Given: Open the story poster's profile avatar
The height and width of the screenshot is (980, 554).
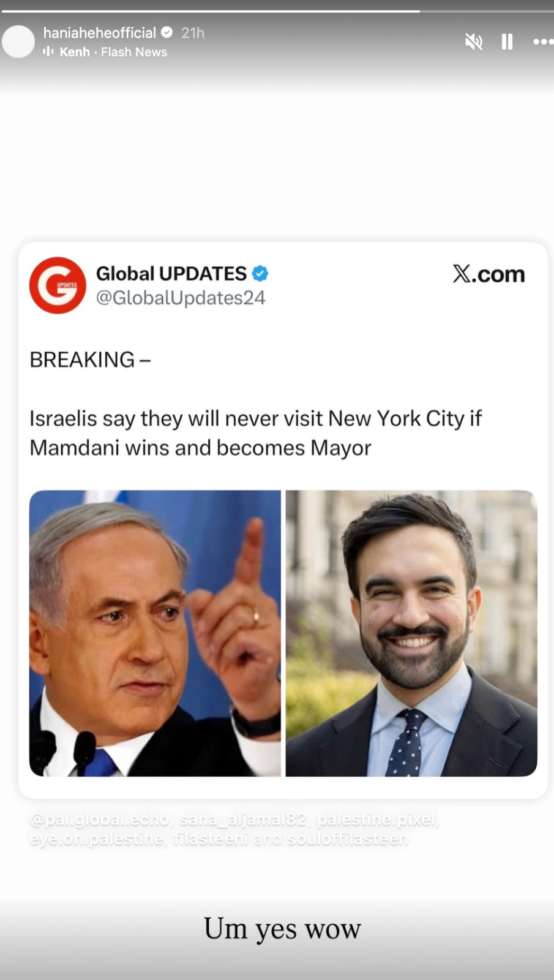Looking at the screenshot, I should [18, 42].
